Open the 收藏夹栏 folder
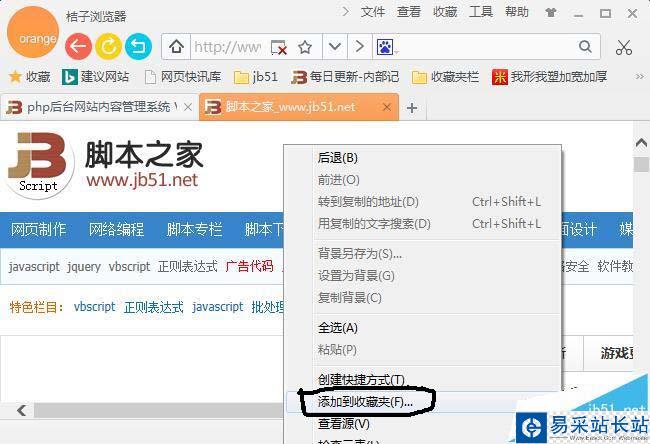 tap(446, 77)
